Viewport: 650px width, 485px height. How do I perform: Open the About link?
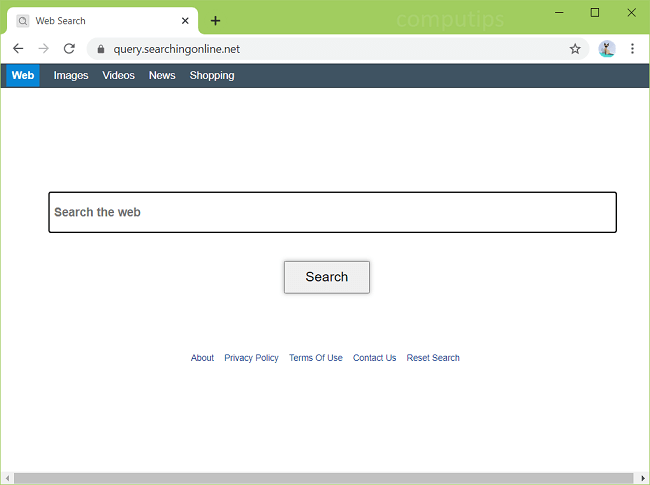point(202,358)
